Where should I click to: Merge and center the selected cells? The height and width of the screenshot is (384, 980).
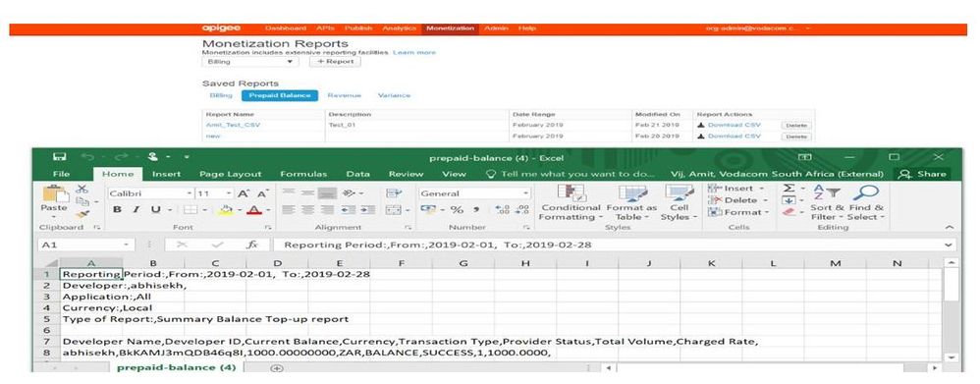(x=393, y=210)
